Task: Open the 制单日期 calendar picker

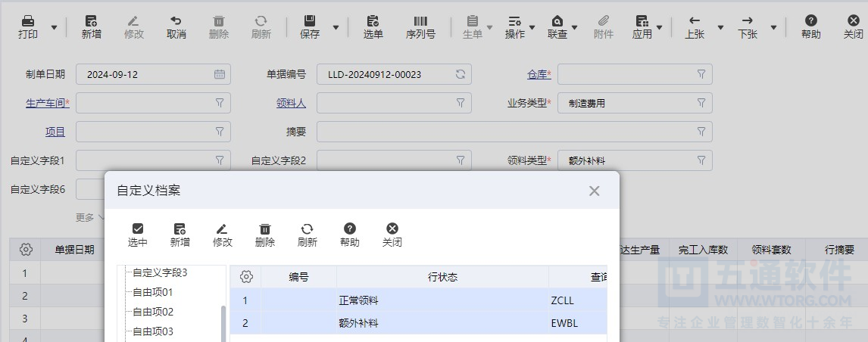Action: click(219, 74)
